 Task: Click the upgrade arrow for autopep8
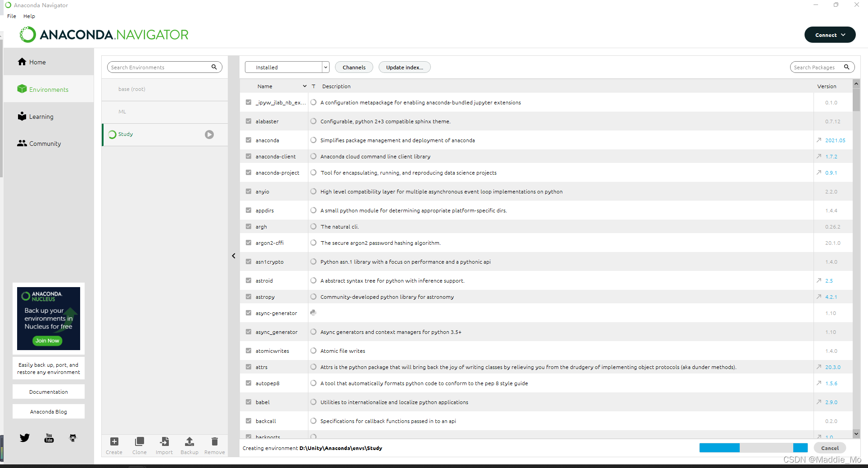(x=819, y=383)
